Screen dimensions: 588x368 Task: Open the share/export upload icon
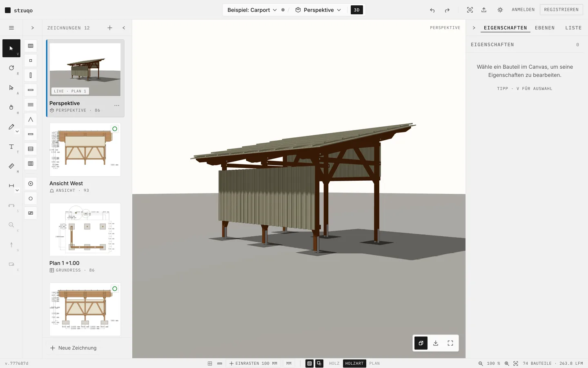pyautogui.click(x=484, y=10)
